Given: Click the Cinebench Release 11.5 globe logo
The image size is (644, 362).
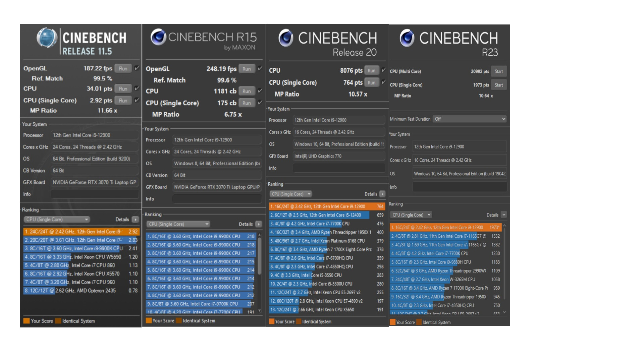Looking at the screenshot, I should pyautogui.click(x=47, y=38).
